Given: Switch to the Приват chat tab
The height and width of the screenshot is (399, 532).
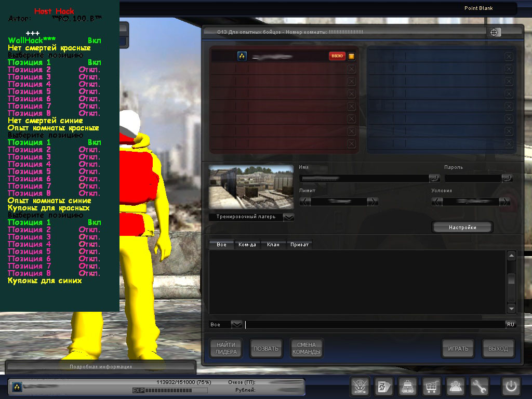Looking at the screenshot, I should [300, 245].
